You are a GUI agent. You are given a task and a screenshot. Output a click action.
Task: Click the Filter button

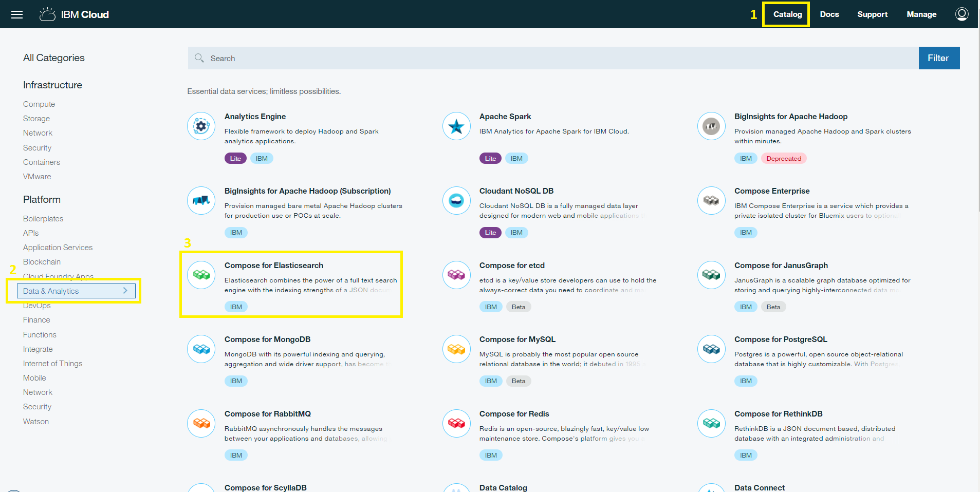pos(939,58)
